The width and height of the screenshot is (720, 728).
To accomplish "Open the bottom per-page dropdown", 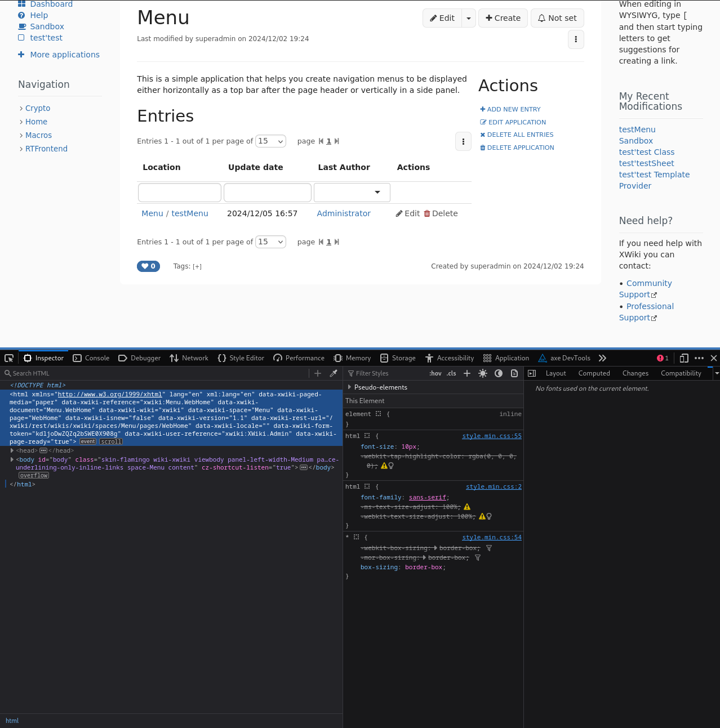I will tap(271, 242).
